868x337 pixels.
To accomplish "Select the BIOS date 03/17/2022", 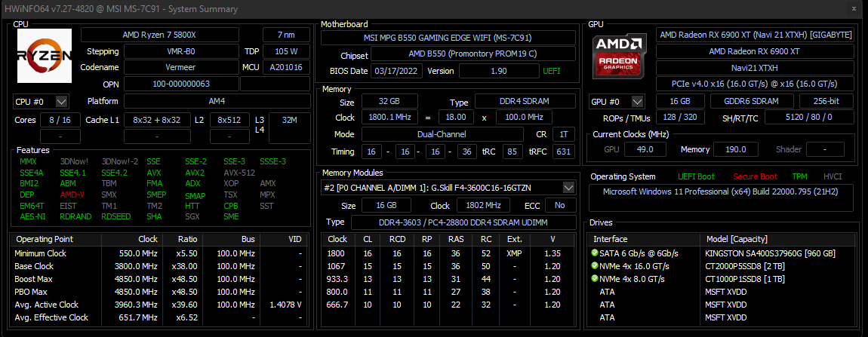I will tap(397, 71).
